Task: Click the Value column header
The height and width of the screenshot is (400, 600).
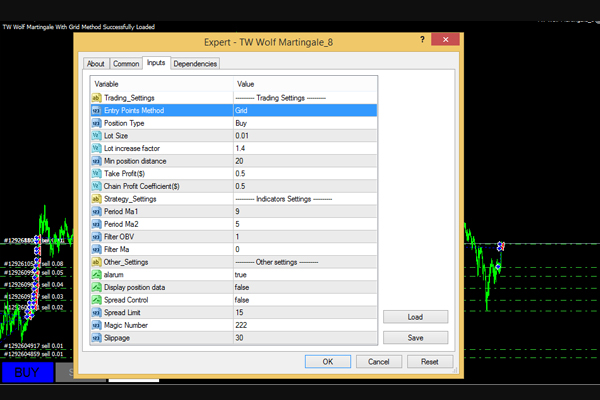Action: click(305, 84)
